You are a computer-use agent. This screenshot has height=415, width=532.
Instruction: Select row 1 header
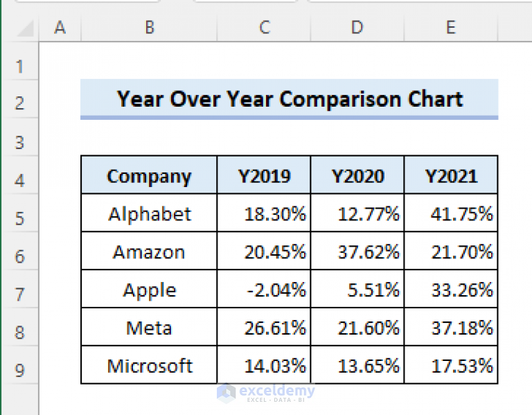19,67
